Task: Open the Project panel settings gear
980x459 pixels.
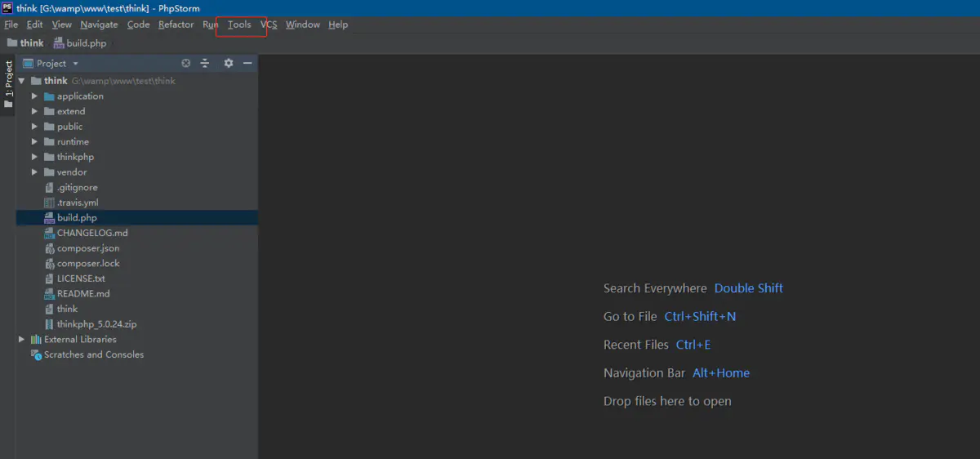Action: coord(229,63)
